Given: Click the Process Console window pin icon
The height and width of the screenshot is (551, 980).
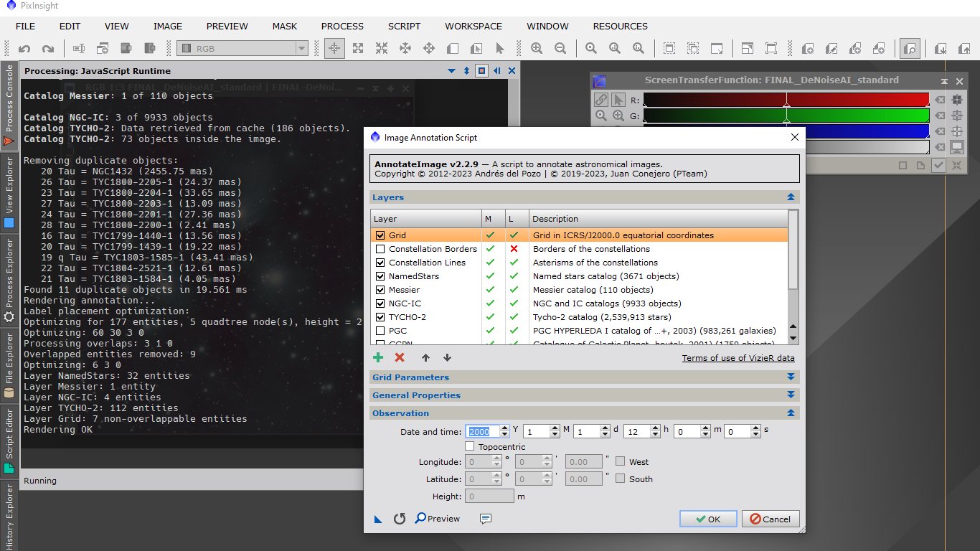Looking at the screenshot, I should [482, 70].
